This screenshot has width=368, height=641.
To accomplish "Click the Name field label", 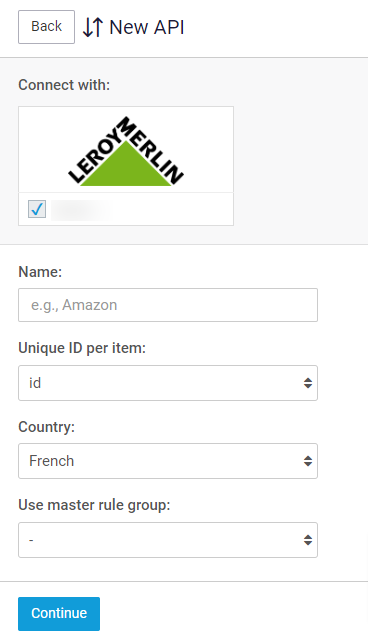I will click(x=40, y=271).
